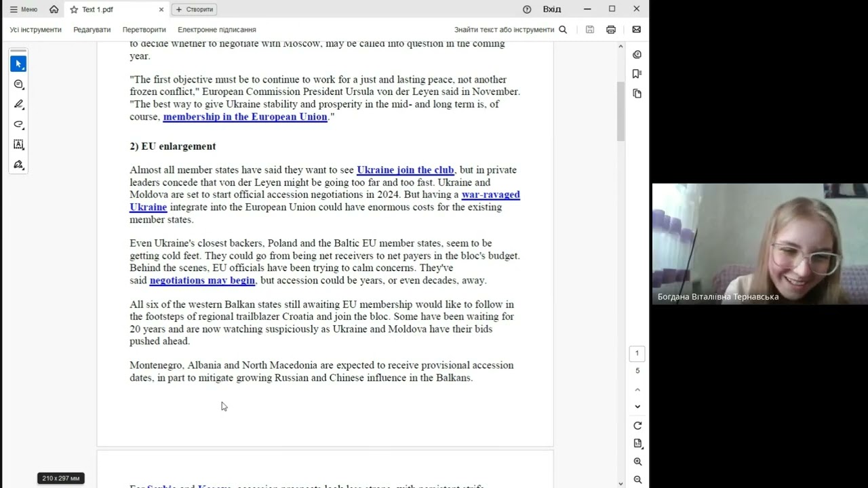Viewport: 868px width, 488px height.
Task: Click the scrollbar up arrow
Action: click(620, 46)
